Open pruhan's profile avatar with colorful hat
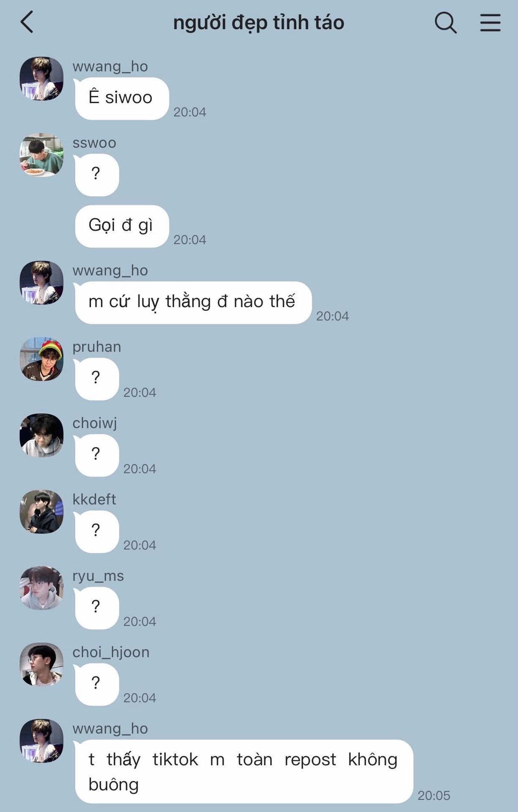Viewport: 518px width, 812px height. 41,359
